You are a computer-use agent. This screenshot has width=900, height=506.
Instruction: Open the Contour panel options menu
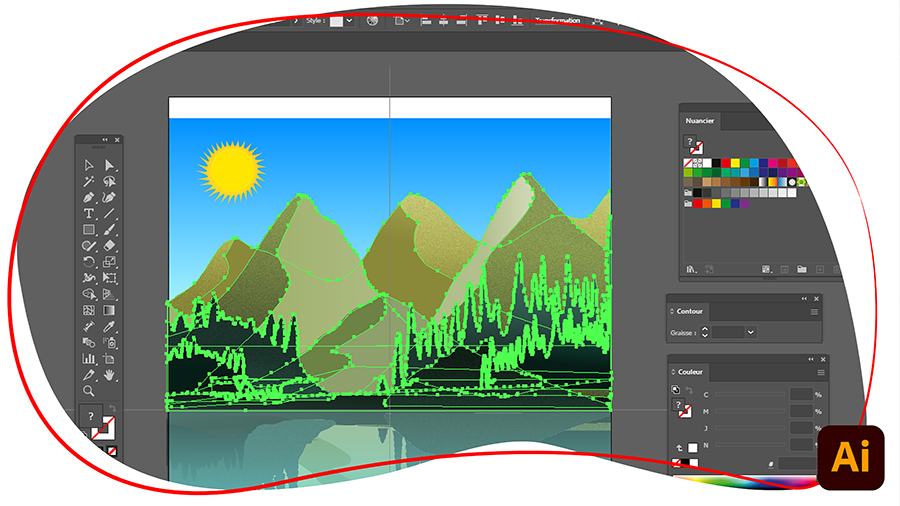814,312
